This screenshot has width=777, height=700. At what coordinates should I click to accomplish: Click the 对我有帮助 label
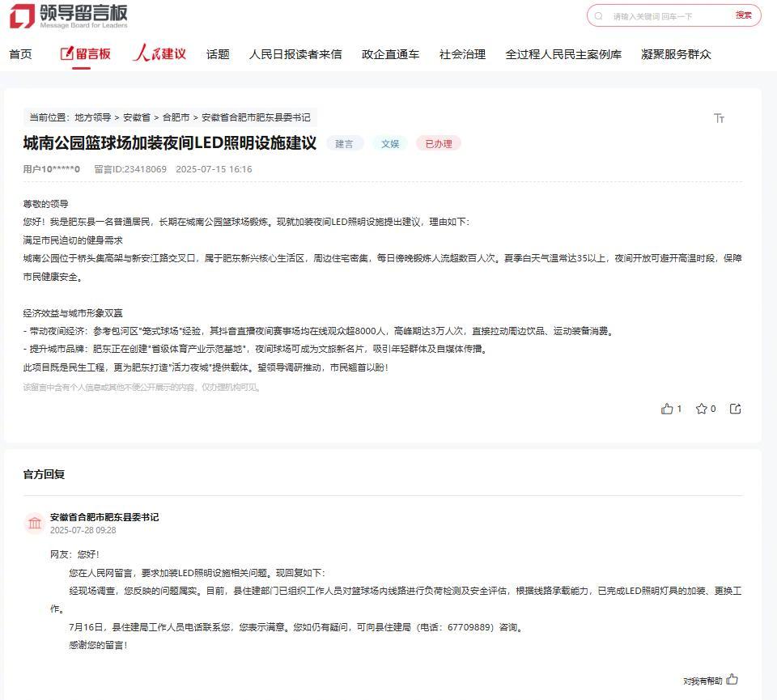click(703, 681)
